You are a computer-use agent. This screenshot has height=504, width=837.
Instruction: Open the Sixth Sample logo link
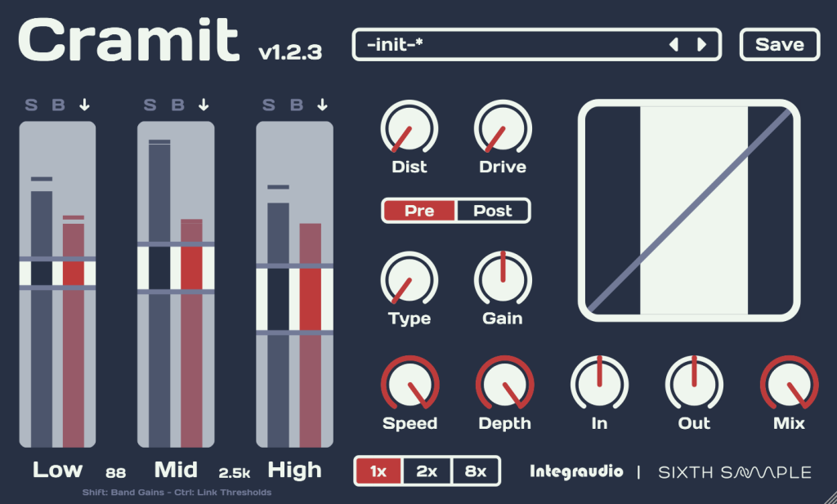tap(735, 472)
